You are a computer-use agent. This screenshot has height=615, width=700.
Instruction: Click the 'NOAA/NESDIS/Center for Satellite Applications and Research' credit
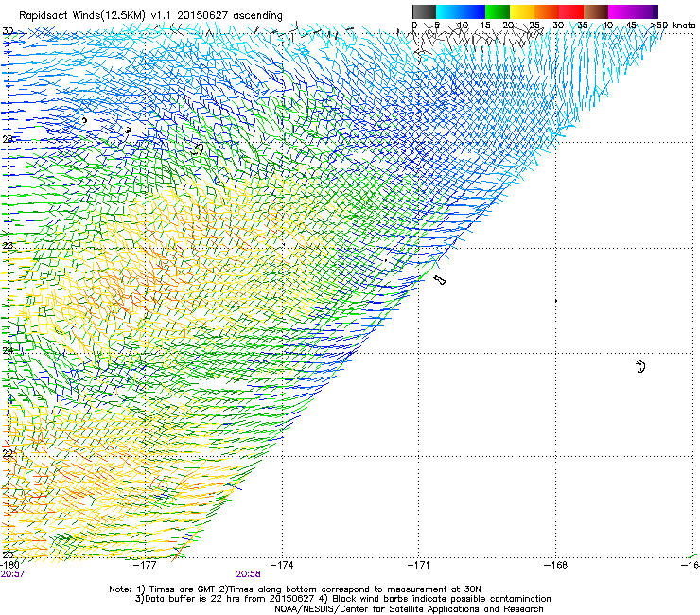tap(409, 609)
